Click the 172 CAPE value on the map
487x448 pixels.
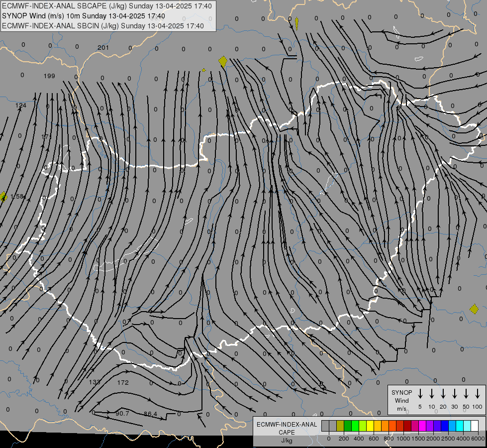pos(123,382)
